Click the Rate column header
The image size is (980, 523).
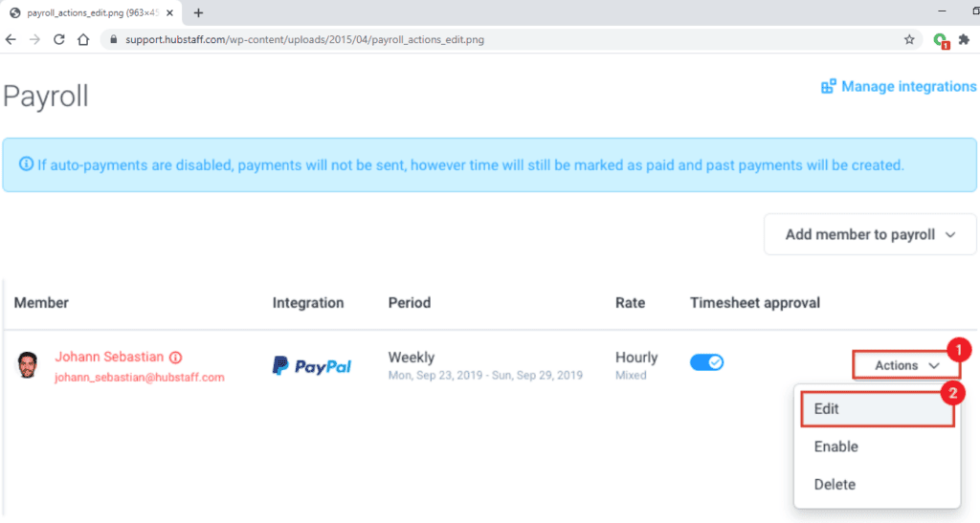630,303
